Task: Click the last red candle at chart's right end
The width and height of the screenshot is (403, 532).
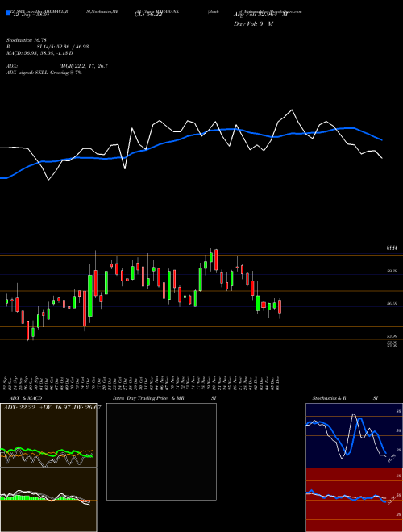Action: point(280,306)
